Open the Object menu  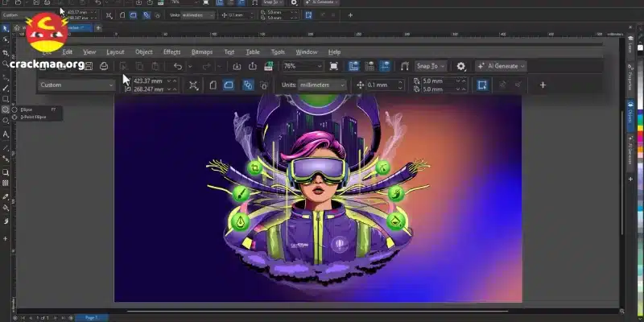144,52
